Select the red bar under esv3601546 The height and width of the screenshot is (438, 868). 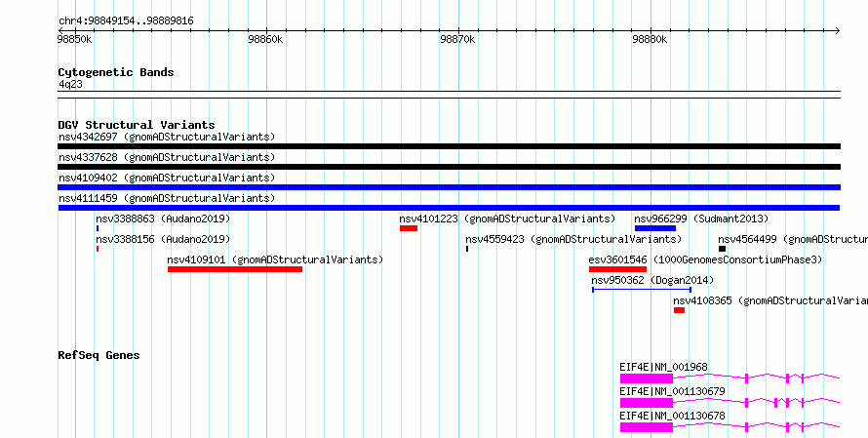(x=617, y=269)
